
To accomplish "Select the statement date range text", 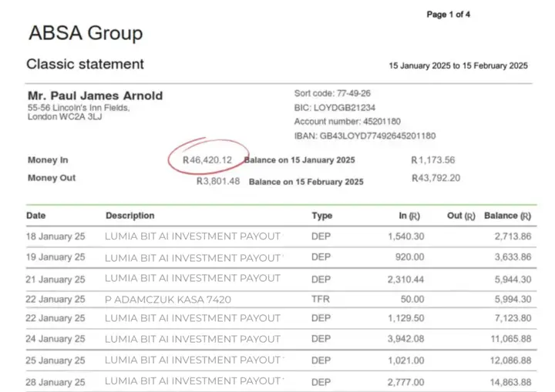I will click(458, 65).
